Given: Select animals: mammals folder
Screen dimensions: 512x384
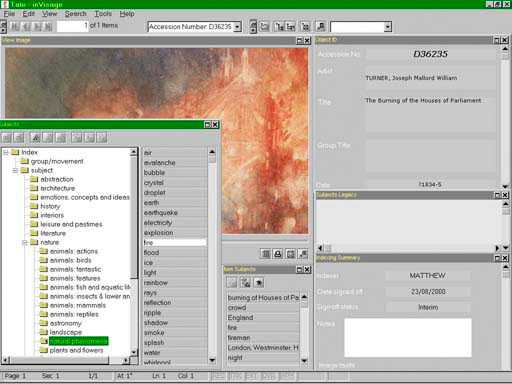Looking at the screenshot, I should [78, 305].
